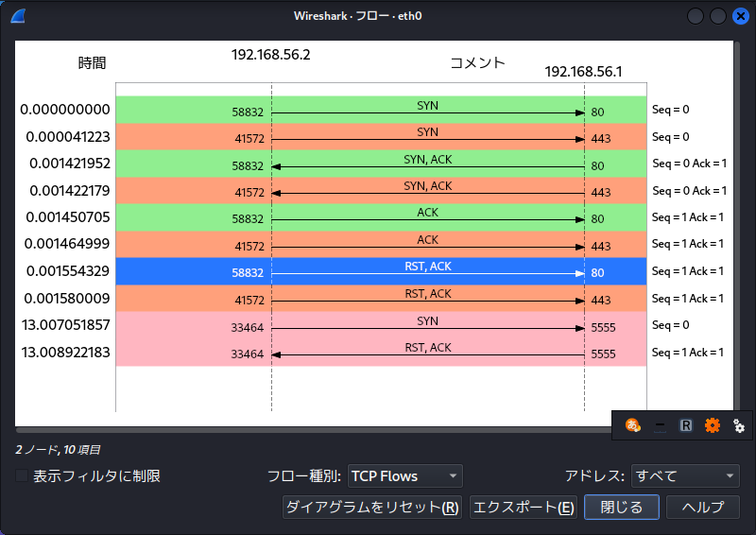Click the Wireshark shark fin icon
Screen dimensions: 756x535
point(18,16)
